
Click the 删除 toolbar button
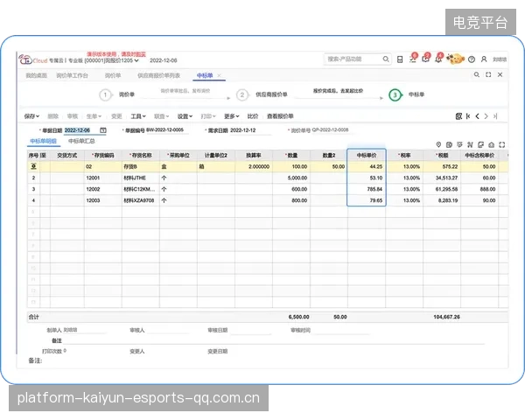point(52,116)
